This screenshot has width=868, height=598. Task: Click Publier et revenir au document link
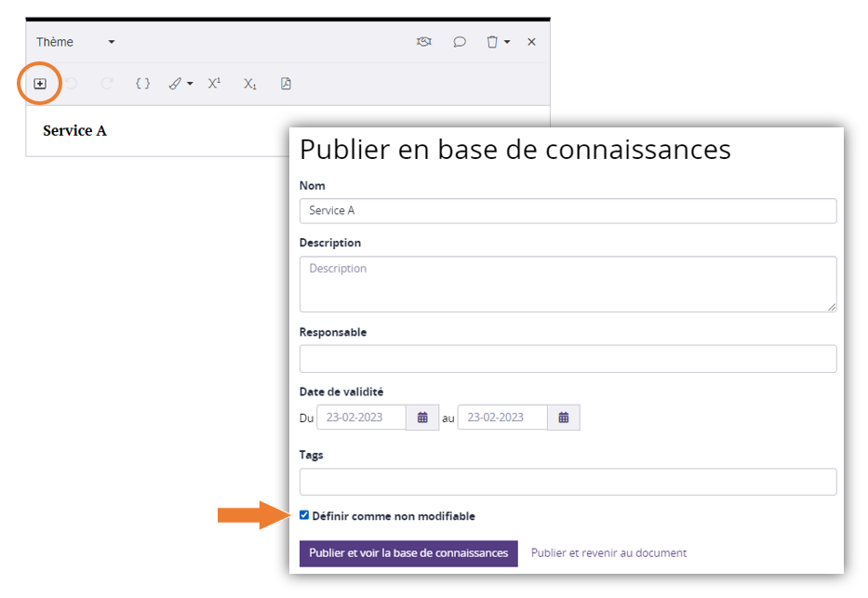[608, 552]
